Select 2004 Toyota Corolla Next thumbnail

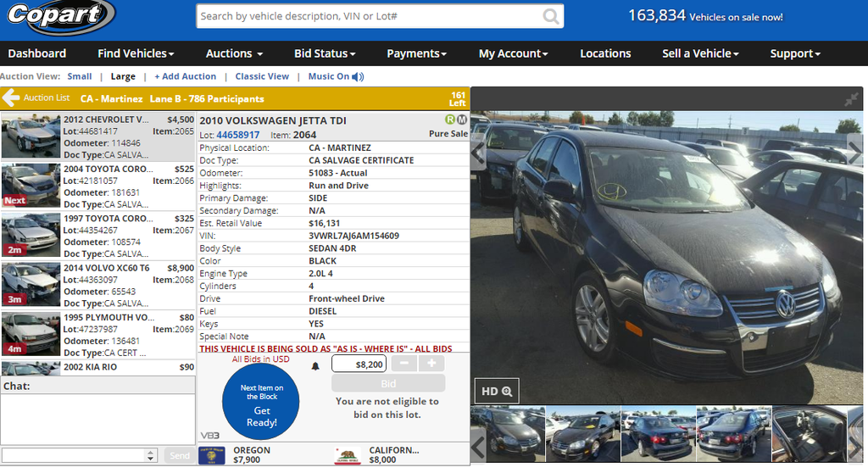(31, 186)
